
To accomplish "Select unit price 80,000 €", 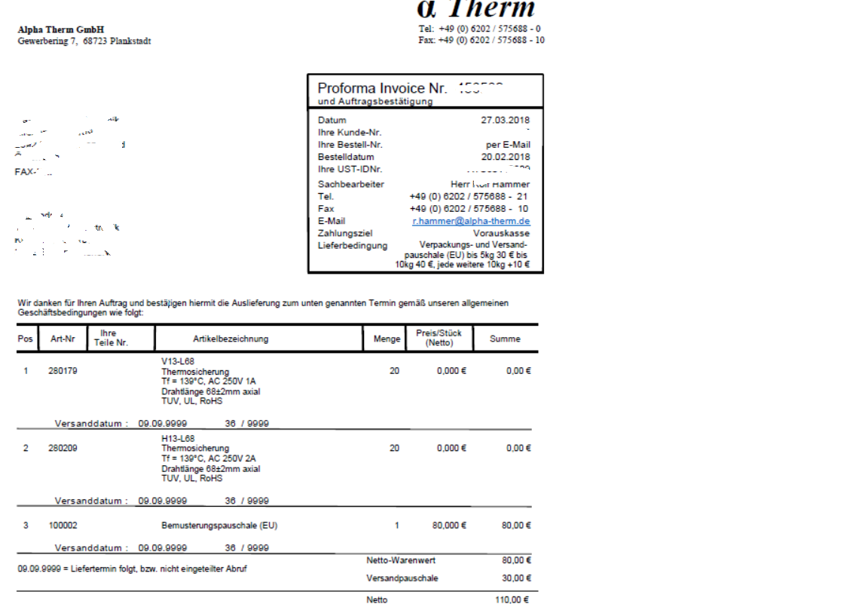I will 449,526.
